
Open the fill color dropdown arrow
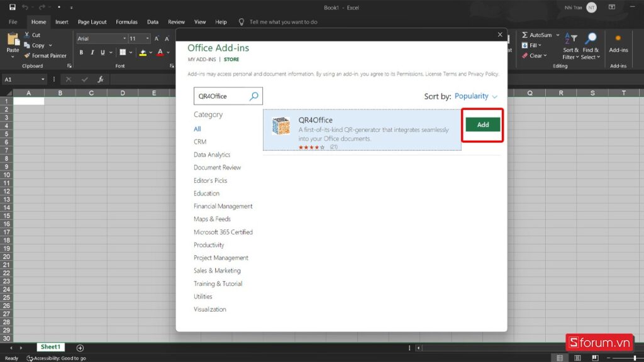point(151,53)
